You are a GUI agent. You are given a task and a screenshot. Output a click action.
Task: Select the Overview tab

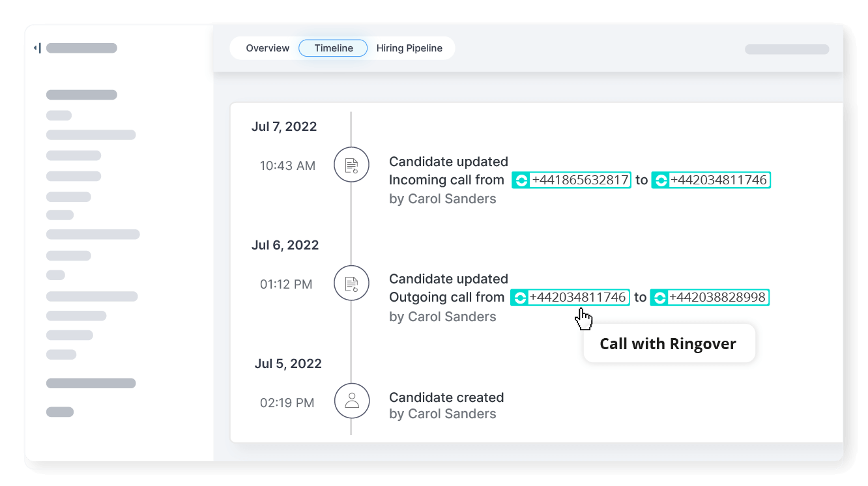pyautogui.click(x=267, y=48)
